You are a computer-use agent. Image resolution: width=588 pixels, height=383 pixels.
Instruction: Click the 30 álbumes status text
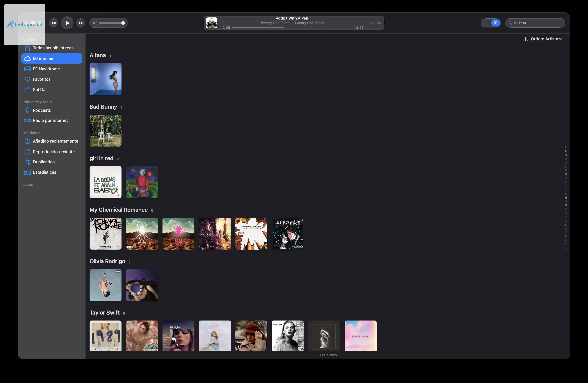[x=328, y=355]
